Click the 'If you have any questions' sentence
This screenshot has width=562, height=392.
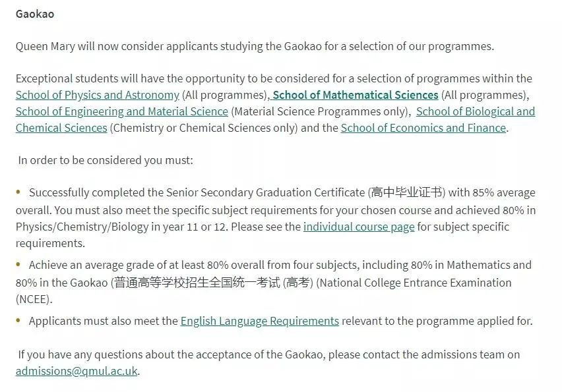tap(269, 354)
